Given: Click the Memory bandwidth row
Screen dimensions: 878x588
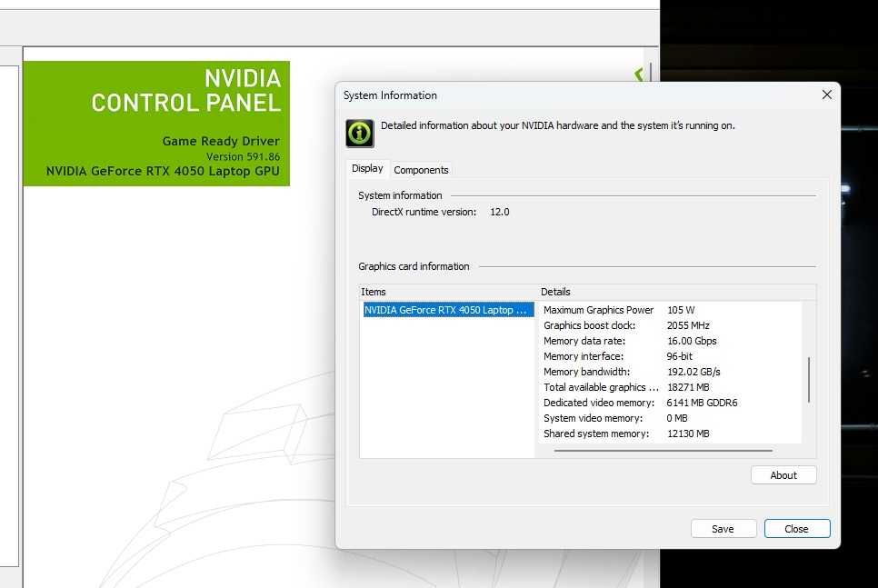Looking at the screenshot, I should (x=670, y=372).
